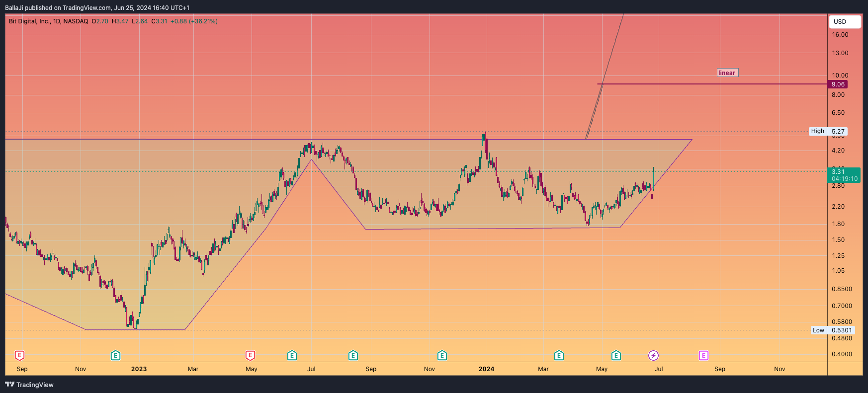Click the current price 3.31 tag
The height and width of the screenshot is (393, 868).
(x=838, y=172)
